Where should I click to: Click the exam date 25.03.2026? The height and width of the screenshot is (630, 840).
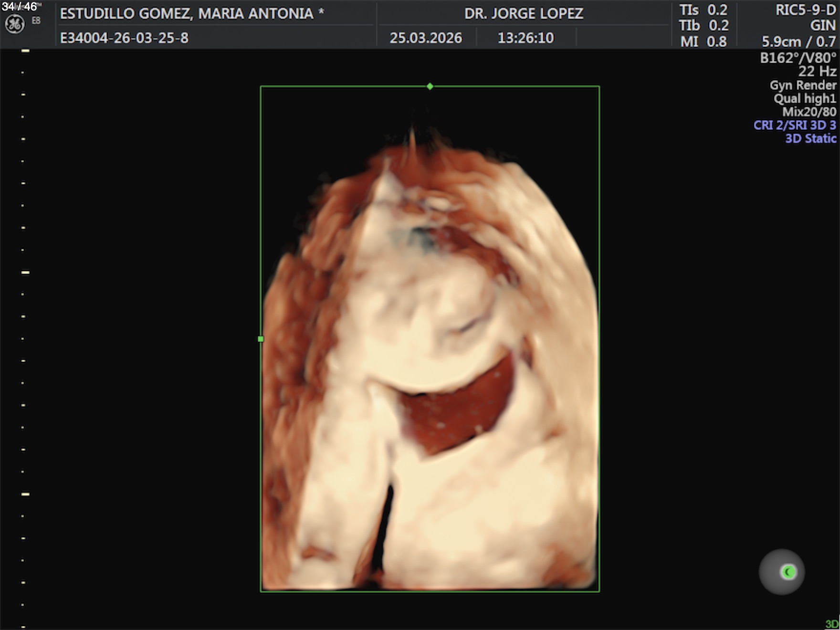[x=426, y=38]
